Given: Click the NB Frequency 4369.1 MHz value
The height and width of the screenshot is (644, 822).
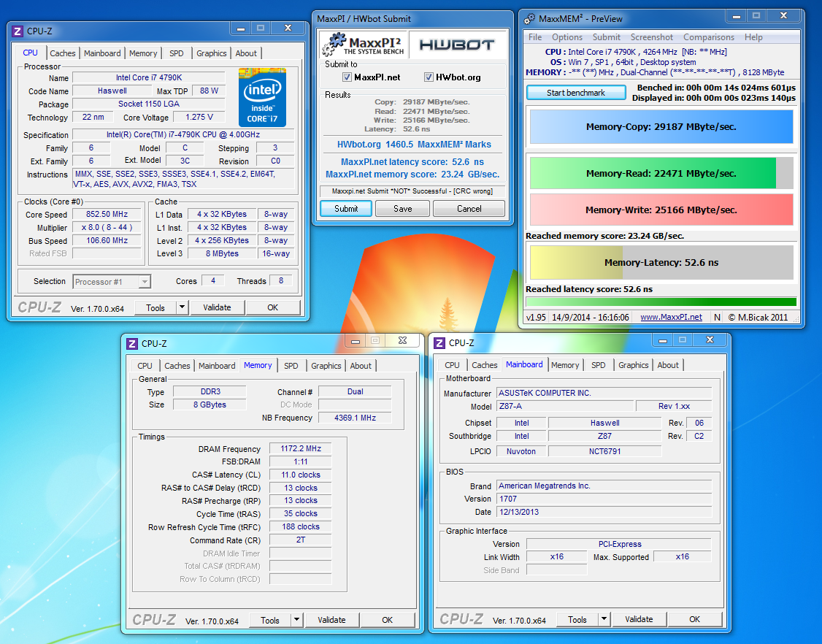Looking at the screenshot, I should (x=355, y=418).
